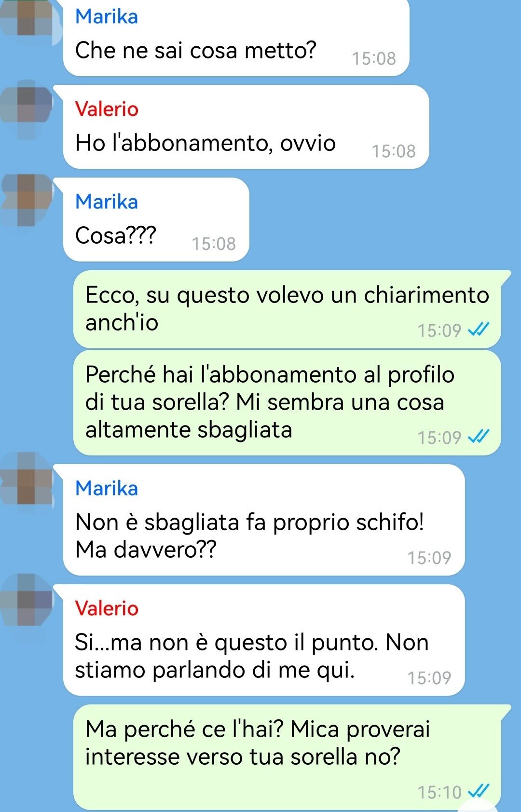Open Marika's name above 'Cosa???'

point(107,202)
